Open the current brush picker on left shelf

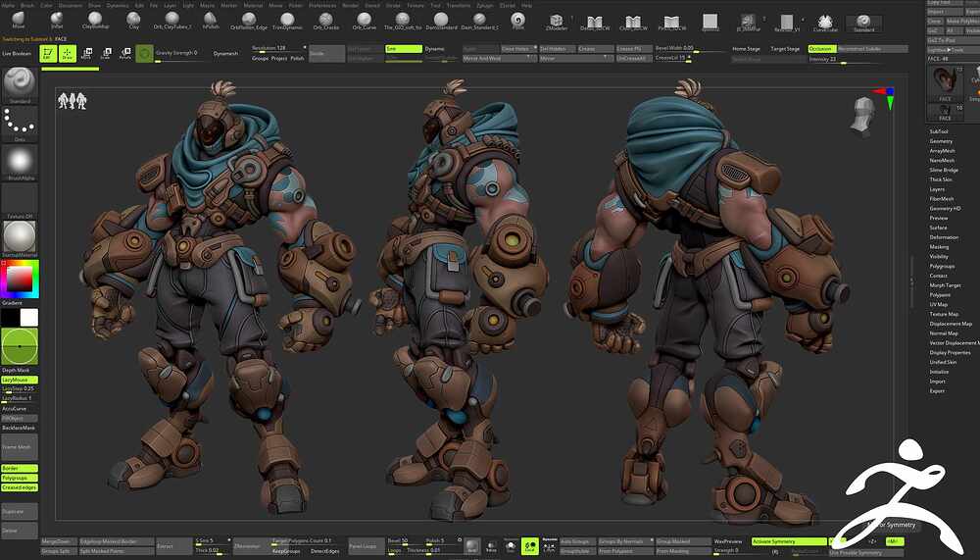click(20, 85)
